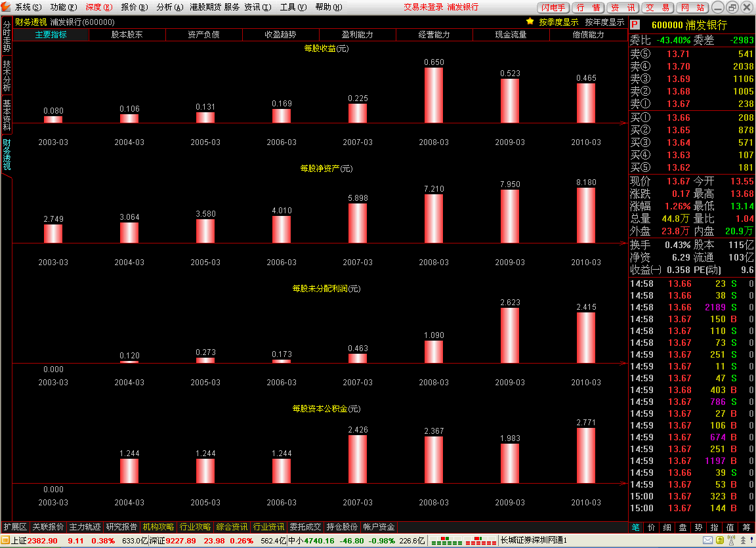756x548 pixels.
Task: Click the 关联报价 bottom tab
Action: coord(48,527)
